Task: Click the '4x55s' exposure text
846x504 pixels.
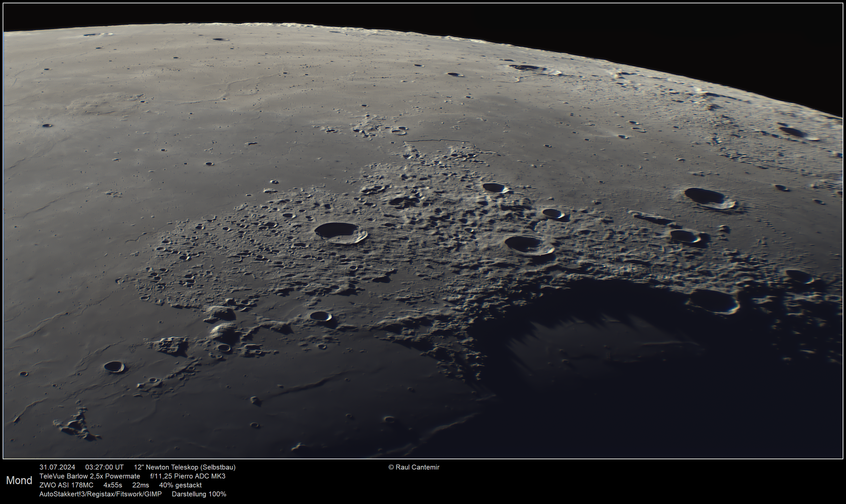Action: pos(112,485)
